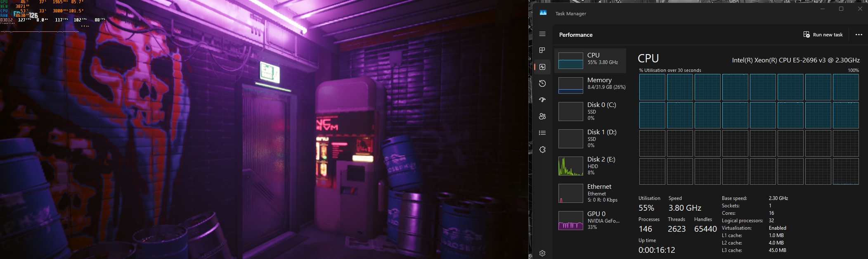Click the Base speed 2.30 GHz value
Image resolution: width=868 pixels, height=259 pixels.
click(x=778, y=198)
